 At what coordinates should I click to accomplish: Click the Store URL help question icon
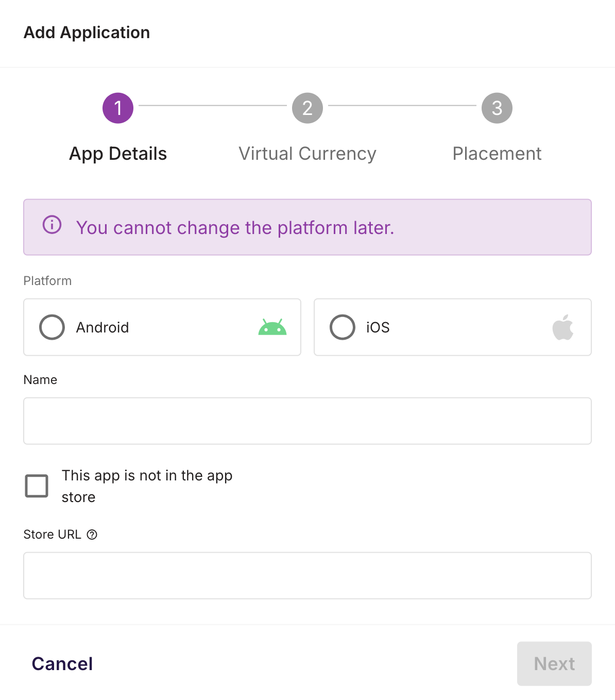[92, 535]
